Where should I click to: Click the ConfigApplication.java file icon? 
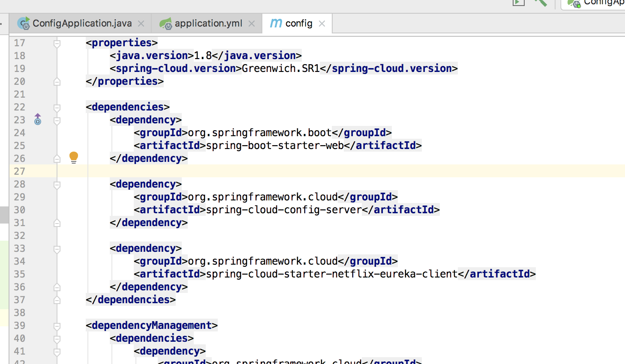pyautogui.click(x=24, y=23)
